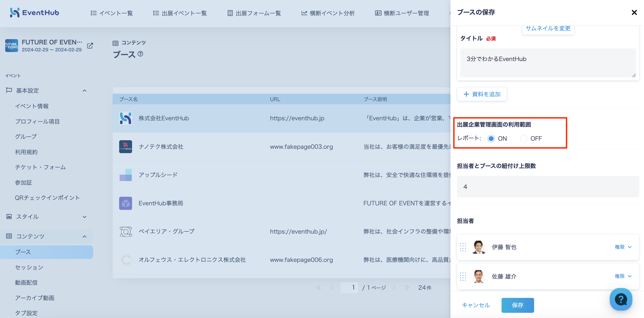The width and height of the screenshot is (644, 318).
Task: Click アップルシード booth logo
Action: pos(125,175)
